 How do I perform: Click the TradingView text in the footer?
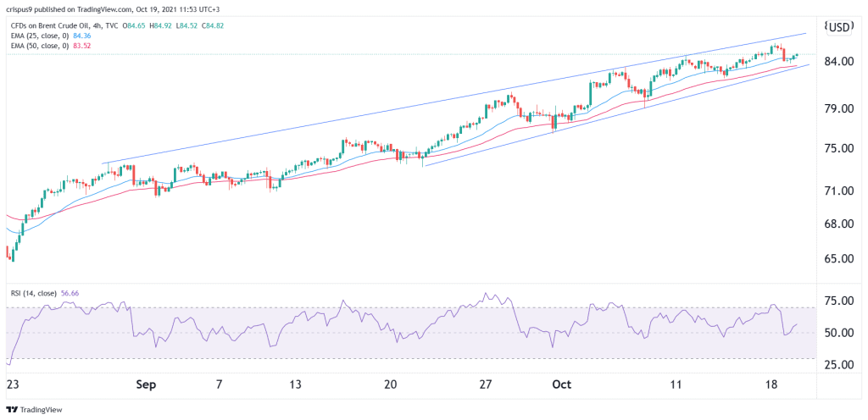(x=41, y=410)
